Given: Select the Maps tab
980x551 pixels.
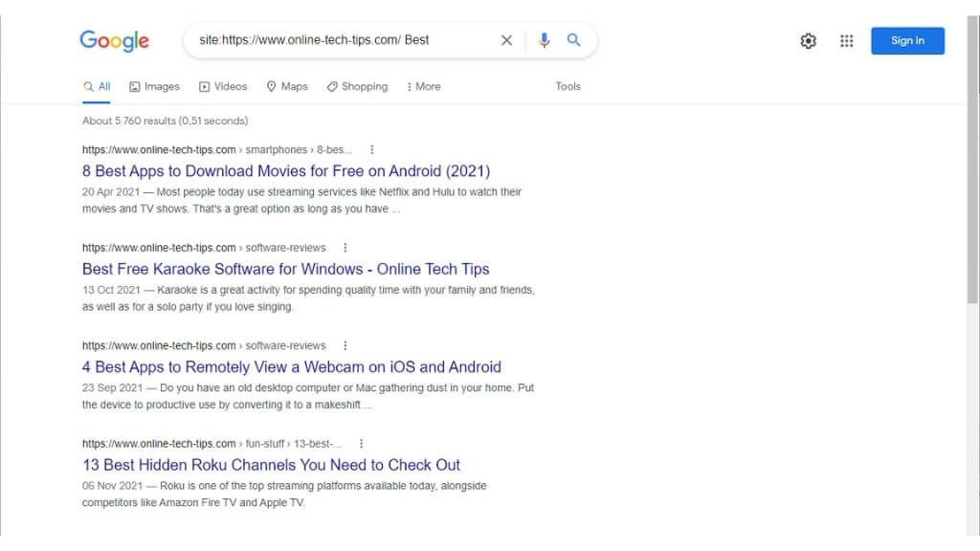Looking at the screenshot, I should coord(287,86).
